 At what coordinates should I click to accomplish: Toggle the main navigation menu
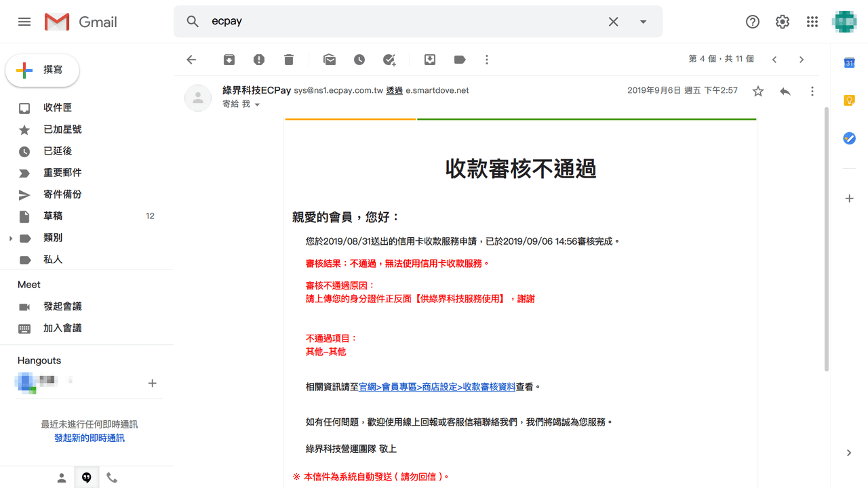coord(24,21)
